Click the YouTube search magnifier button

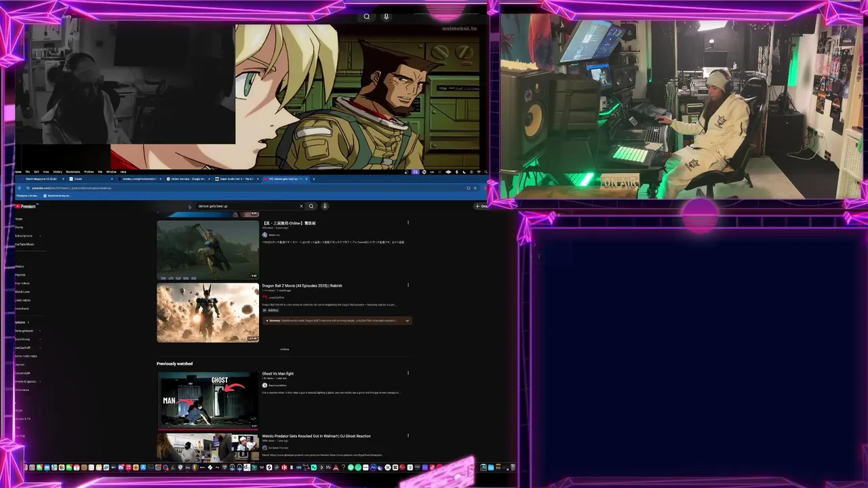point(311,206)
